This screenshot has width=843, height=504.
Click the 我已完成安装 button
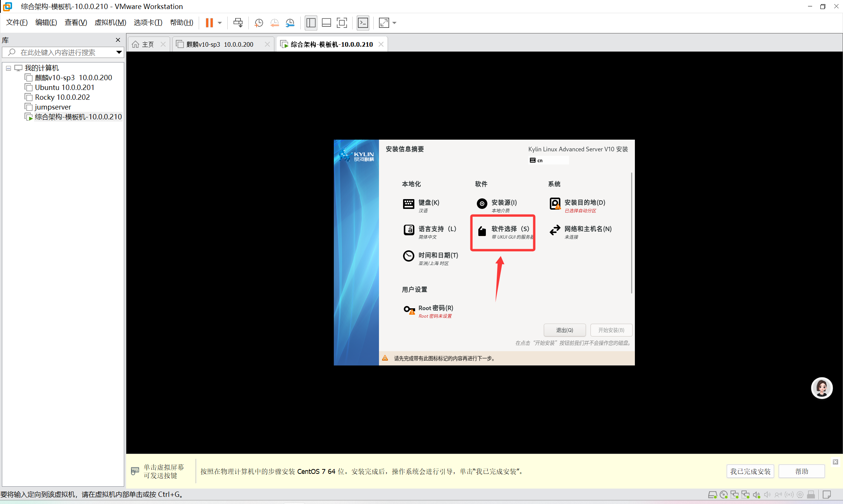pyautogui.click(x=750, y=471)
